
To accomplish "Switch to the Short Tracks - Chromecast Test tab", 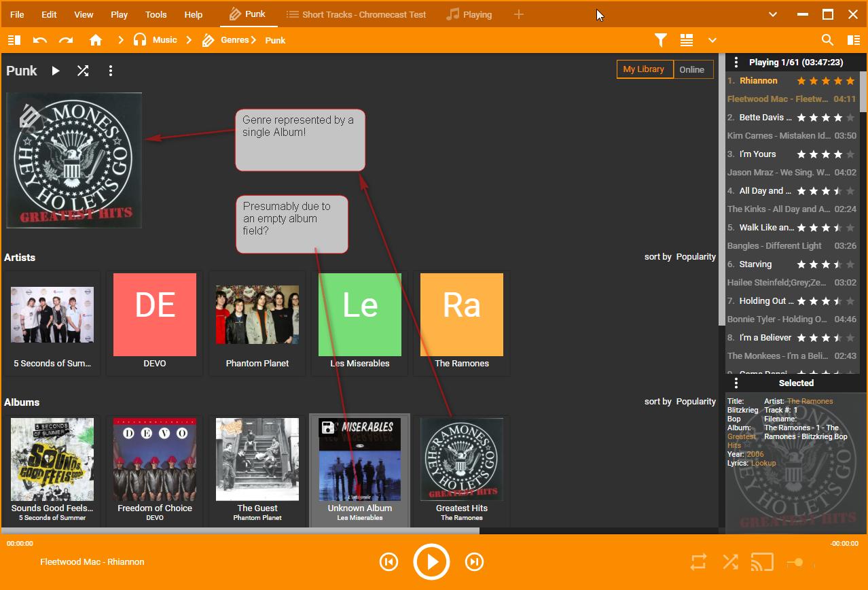I will 357,14.
